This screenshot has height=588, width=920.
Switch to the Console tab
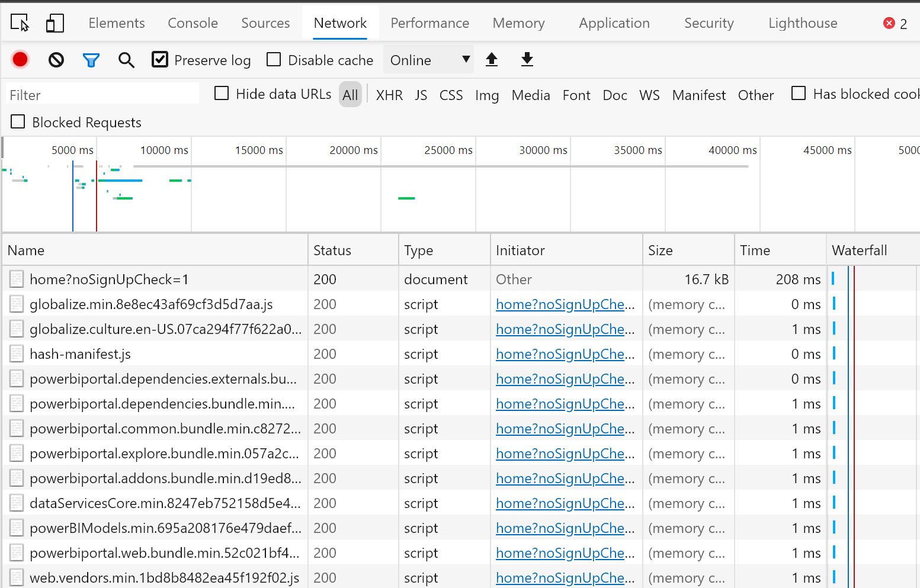(x=193, y=23)
